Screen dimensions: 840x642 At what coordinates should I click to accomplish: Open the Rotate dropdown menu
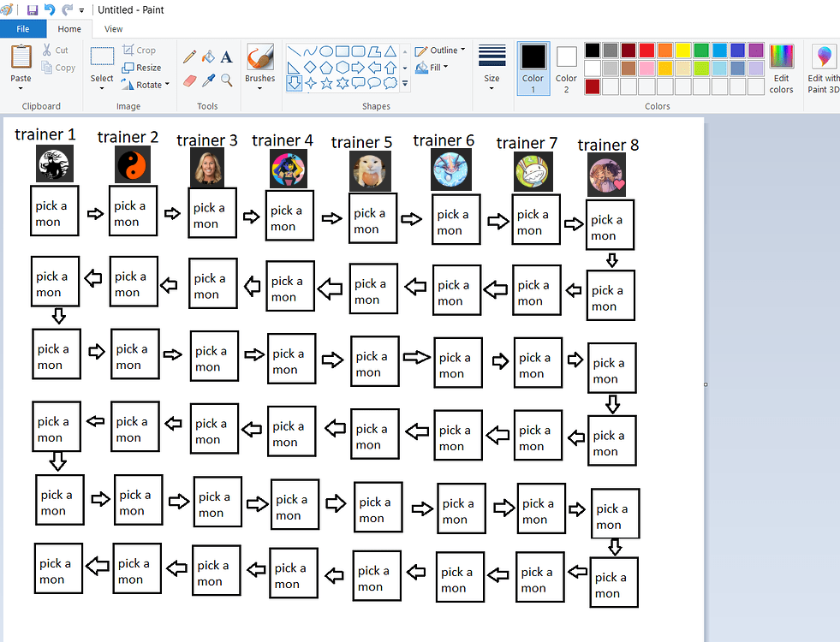(146, 85)
